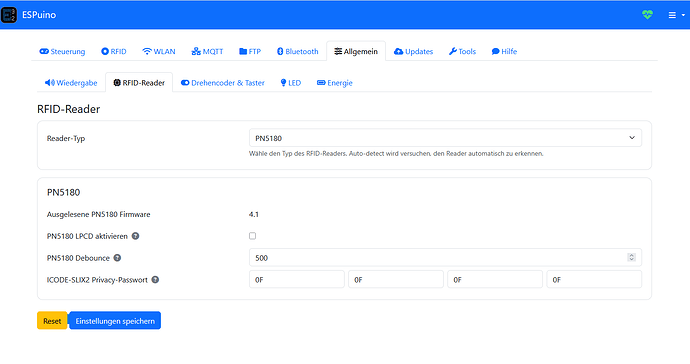Click the yellow Reset button
Screen dimensions: 690x364
(52, 321)
